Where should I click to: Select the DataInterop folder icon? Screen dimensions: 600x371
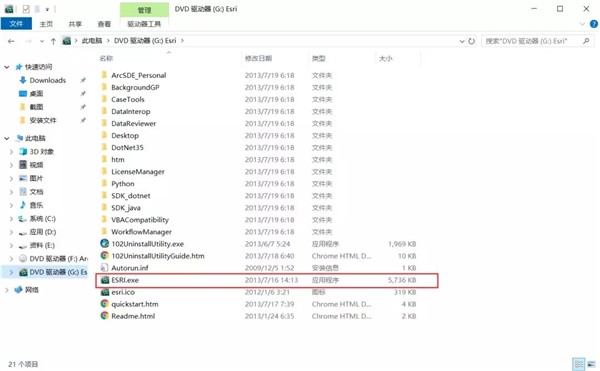point(104,111)
